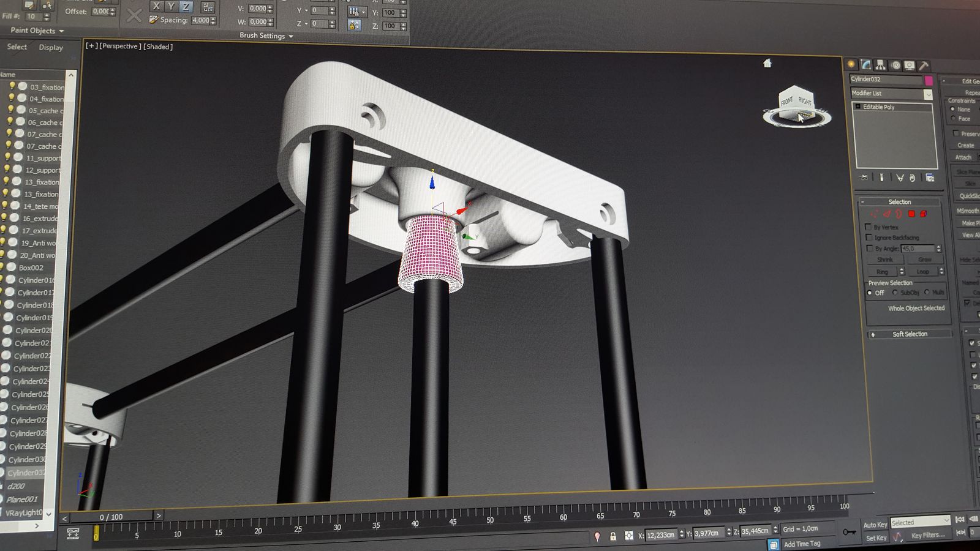Image resolution: width=980 pixels, height=551 pixels.
Task: Open the Select menu in Scene Explorer
Action: pos(17,47)
